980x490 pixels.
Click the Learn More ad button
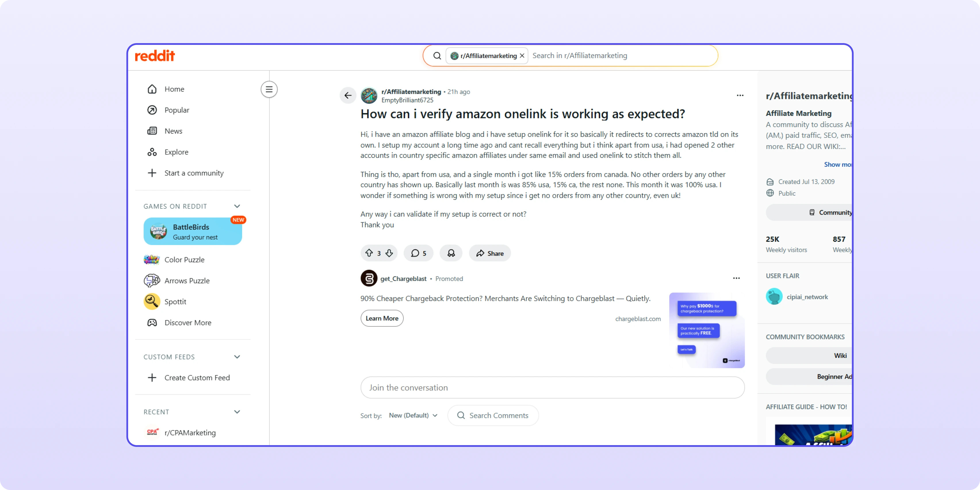(382, 318)
